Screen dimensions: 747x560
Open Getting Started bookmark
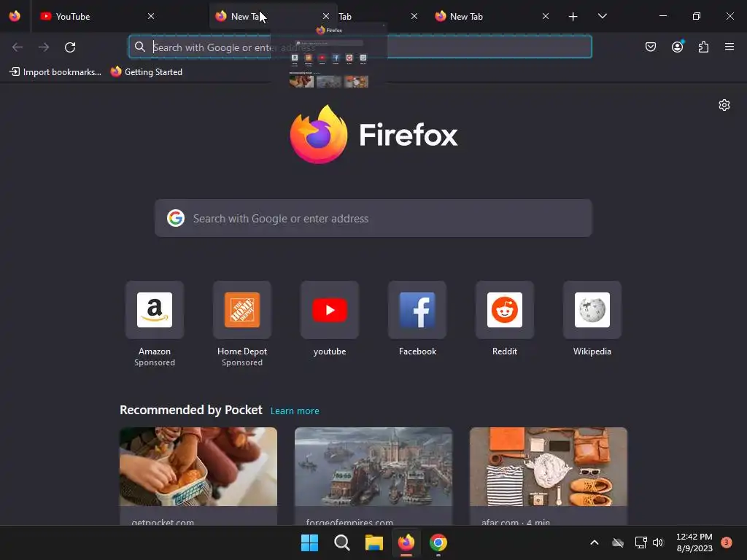[146, 72]
